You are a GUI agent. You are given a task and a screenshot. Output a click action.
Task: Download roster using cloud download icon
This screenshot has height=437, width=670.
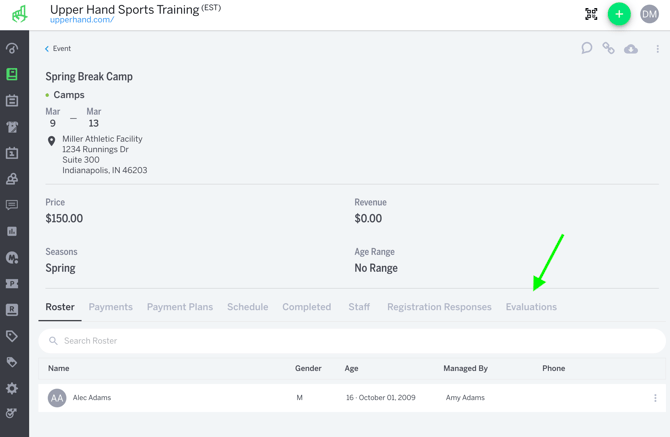point(631,48)
